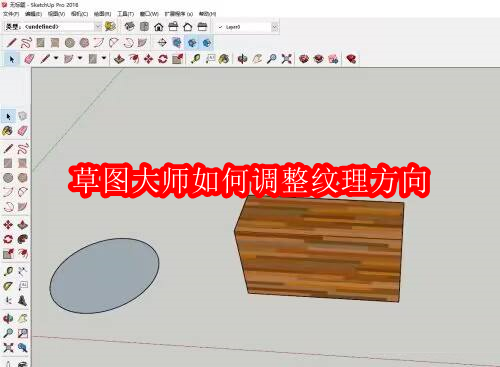The image size is (500, 367).
Task: Switch to the Iso view icon
Action: coord(129,27)
